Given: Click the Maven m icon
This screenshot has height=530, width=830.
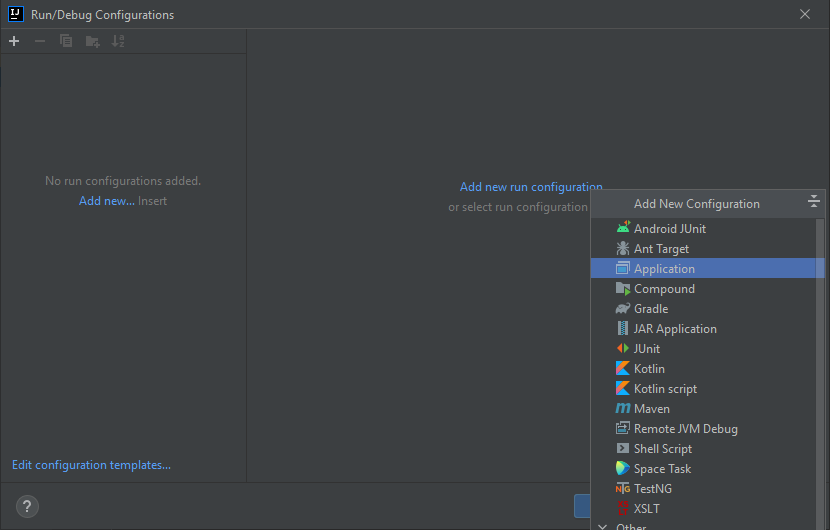Looking at the screenshot, I should tap(623, 408).
